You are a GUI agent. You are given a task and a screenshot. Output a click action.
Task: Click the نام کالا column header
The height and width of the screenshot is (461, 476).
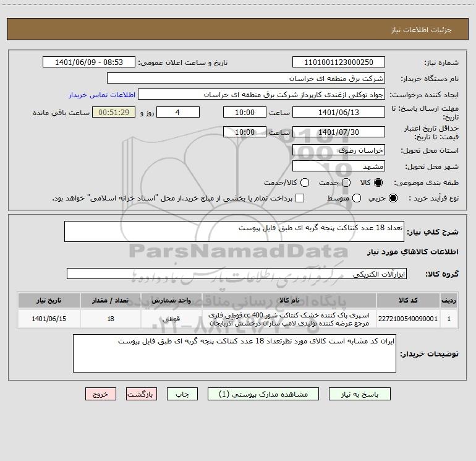pyautogui.click(x=289, y=300)
